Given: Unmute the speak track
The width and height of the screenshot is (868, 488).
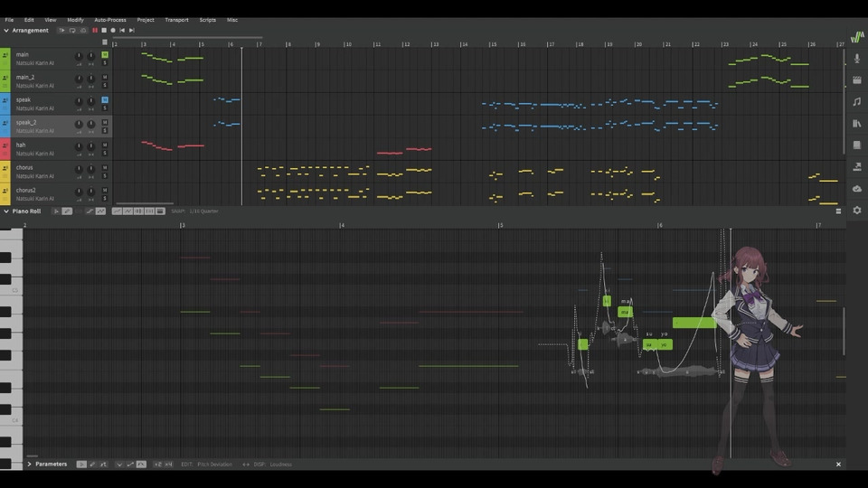Looking at the screenshot, I should pos(105,99).
